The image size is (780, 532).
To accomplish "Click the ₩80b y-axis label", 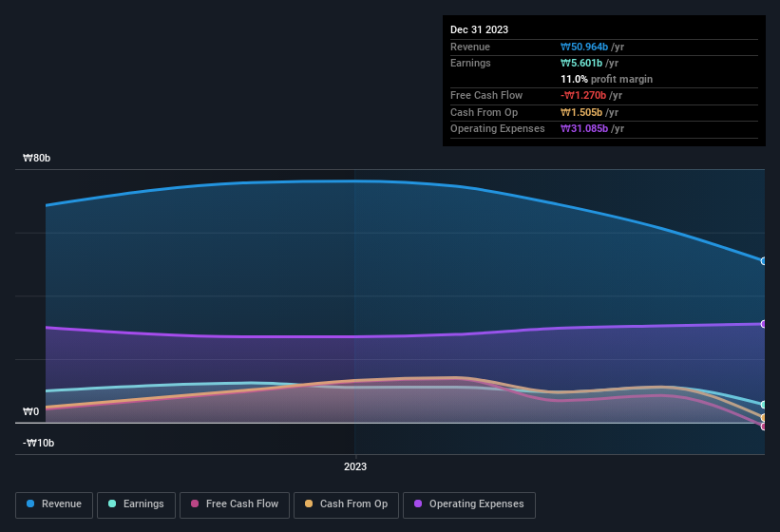I will tap(36, 158).
